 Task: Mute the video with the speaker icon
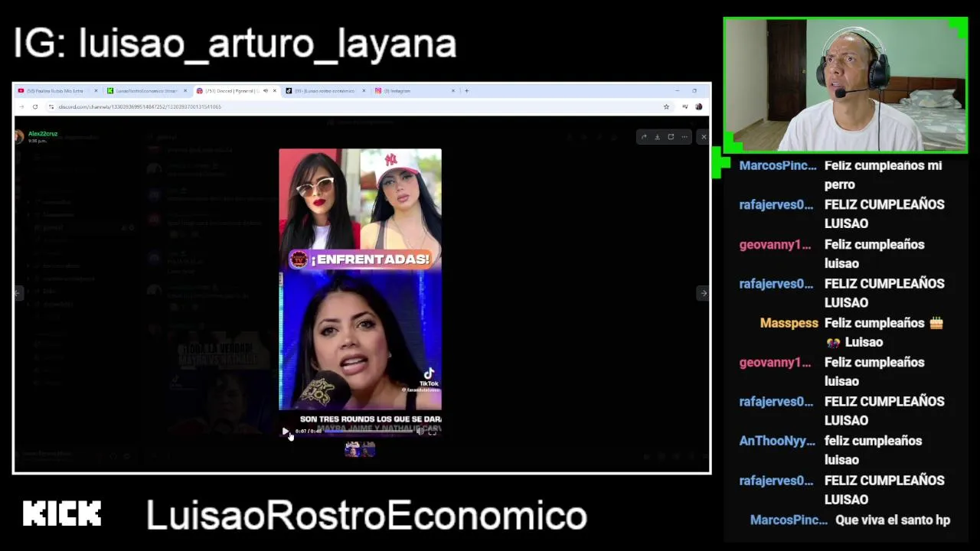coord(420,431)
